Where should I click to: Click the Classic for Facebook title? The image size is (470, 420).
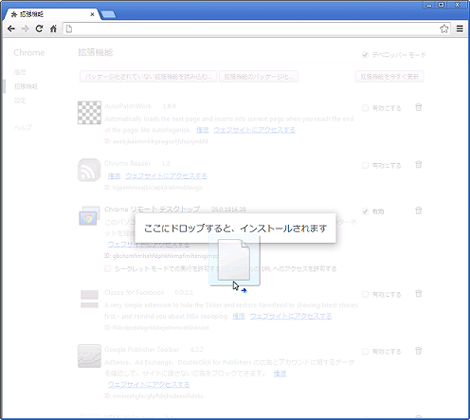pyautogui.click(x=134, y=292)
